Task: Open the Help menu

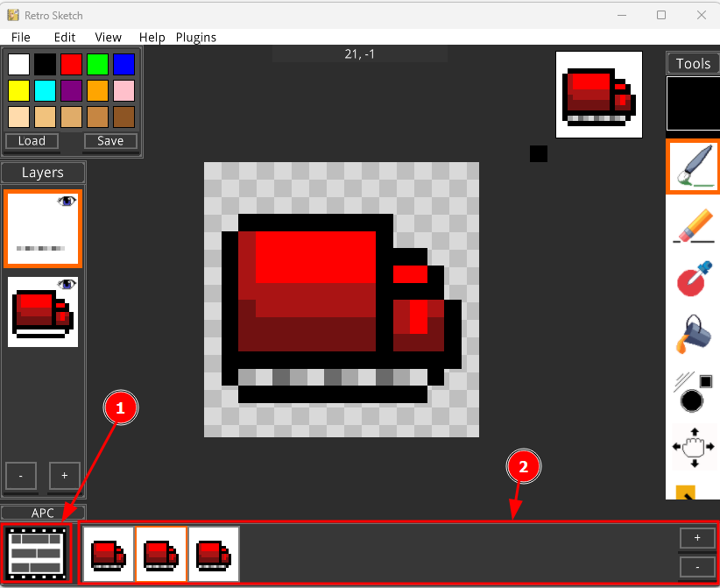Action: click(x=152, y=37)
